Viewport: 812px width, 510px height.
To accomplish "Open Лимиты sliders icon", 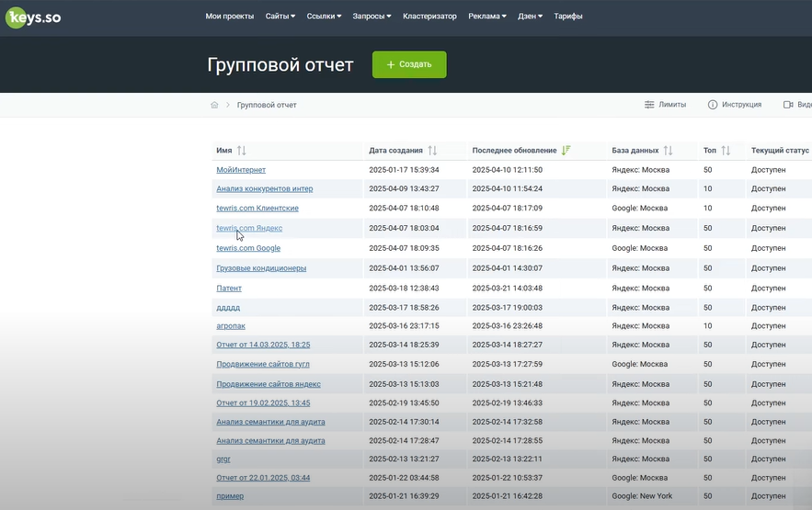I will 649,105.
